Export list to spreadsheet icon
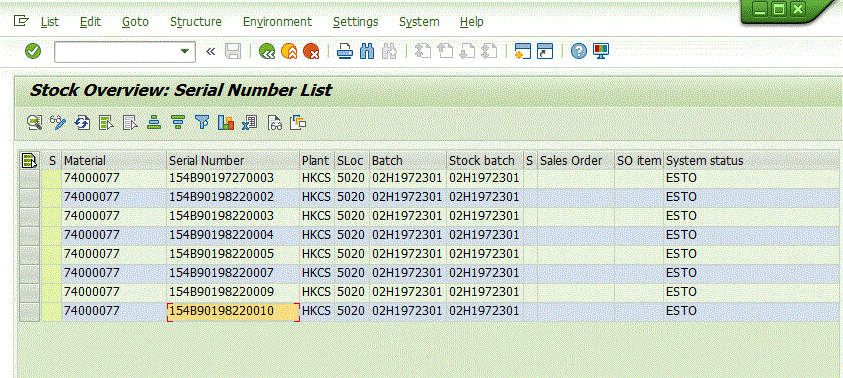Image resolution: width=843 pixels, height=378 pixels. (249, 123)
